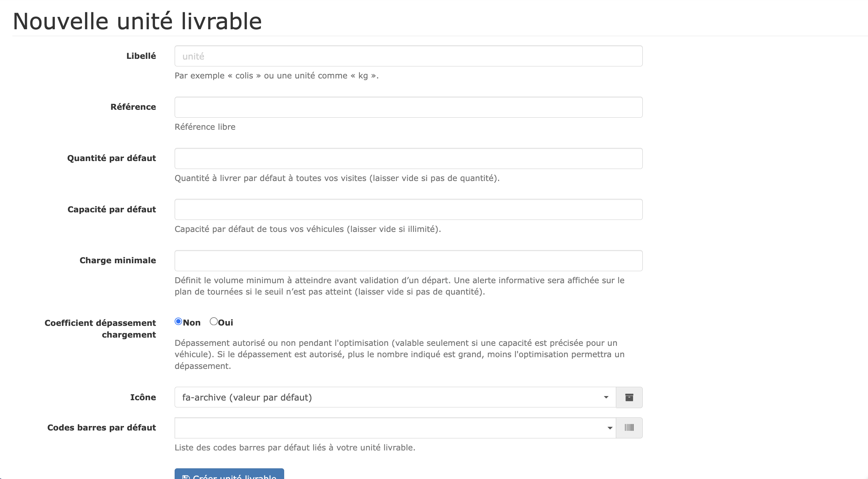Open the Icône fa-archive dropdown
Viewport: 868px width, 479px height.
tap(395, 397)
